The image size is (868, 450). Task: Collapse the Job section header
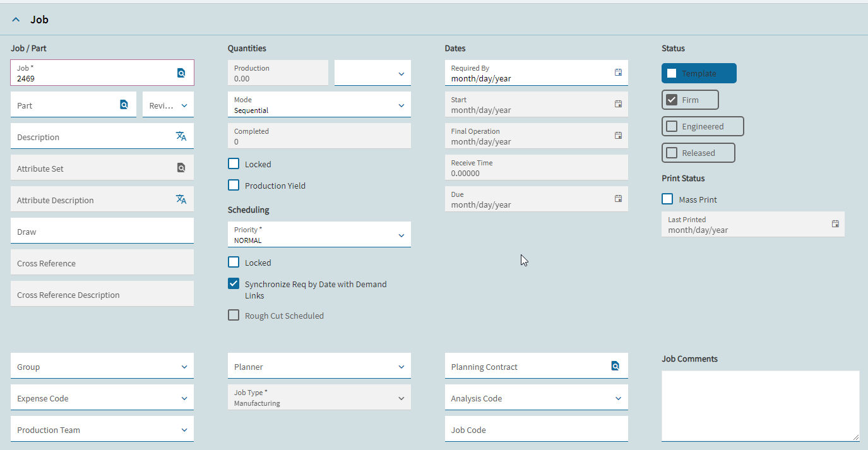[16, 20]
